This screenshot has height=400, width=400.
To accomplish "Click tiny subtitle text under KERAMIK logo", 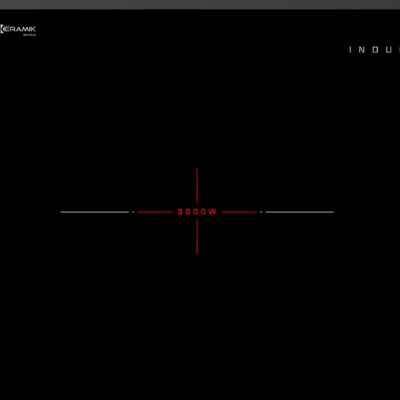I will click(29, 34).
